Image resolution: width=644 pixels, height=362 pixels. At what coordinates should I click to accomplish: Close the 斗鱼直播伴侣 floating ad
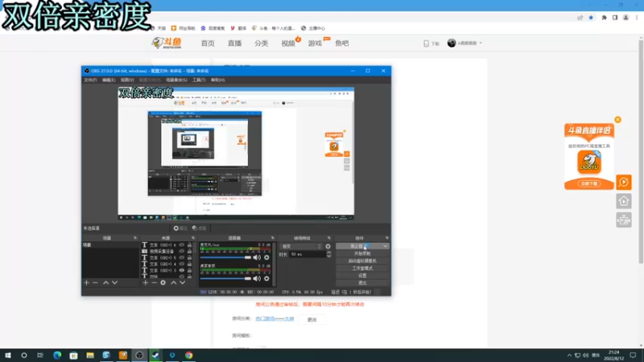point(617,120)
